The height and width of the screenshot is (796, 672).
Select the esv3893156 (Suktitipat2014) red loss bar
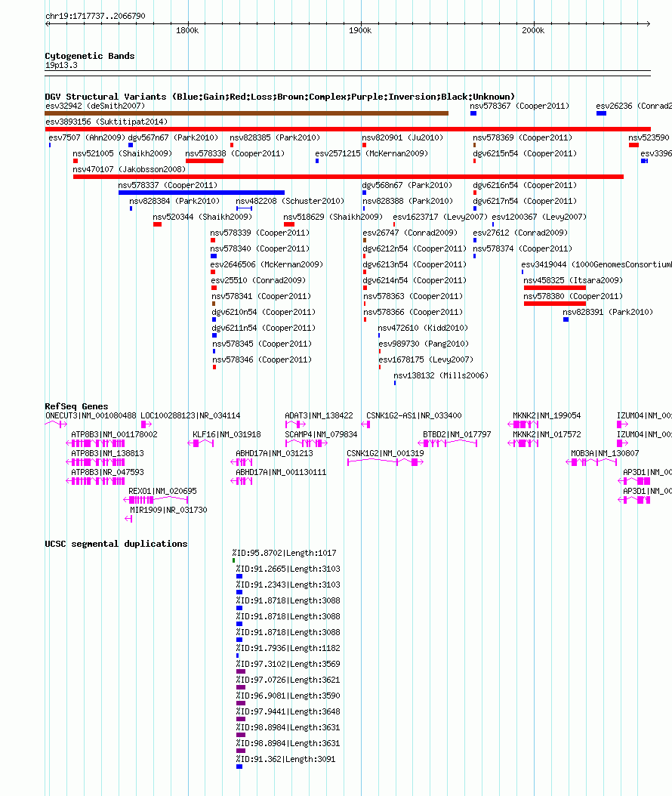[347, 129]
